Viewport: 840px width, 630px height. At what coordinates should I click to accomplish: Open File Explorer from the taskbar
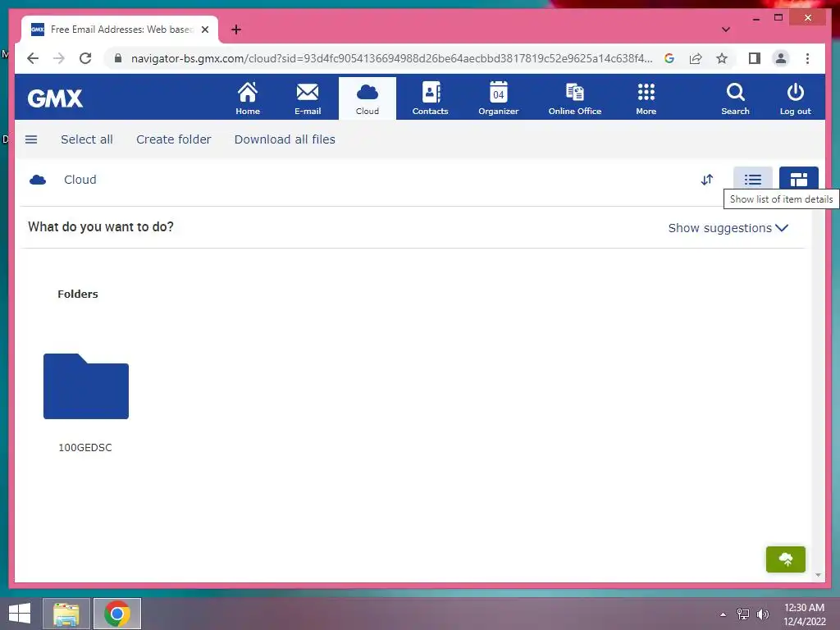coord(66,614)
